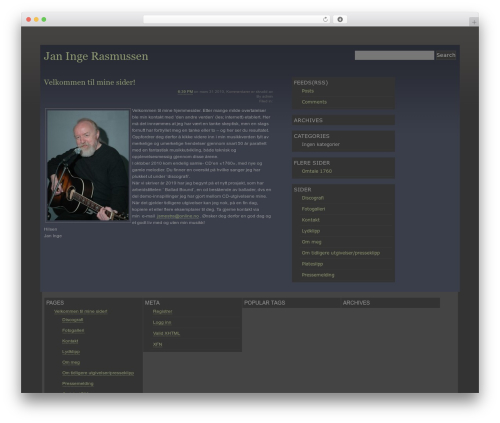Open Kontakt in footer Pages list
Screen dimensions: 500x423
pos(70,341)
